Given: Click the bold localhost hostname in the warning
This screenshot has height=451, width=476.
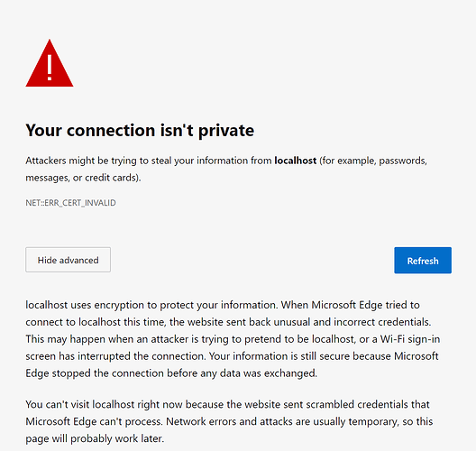Looking at the screenshot, I should pos(296,161).
